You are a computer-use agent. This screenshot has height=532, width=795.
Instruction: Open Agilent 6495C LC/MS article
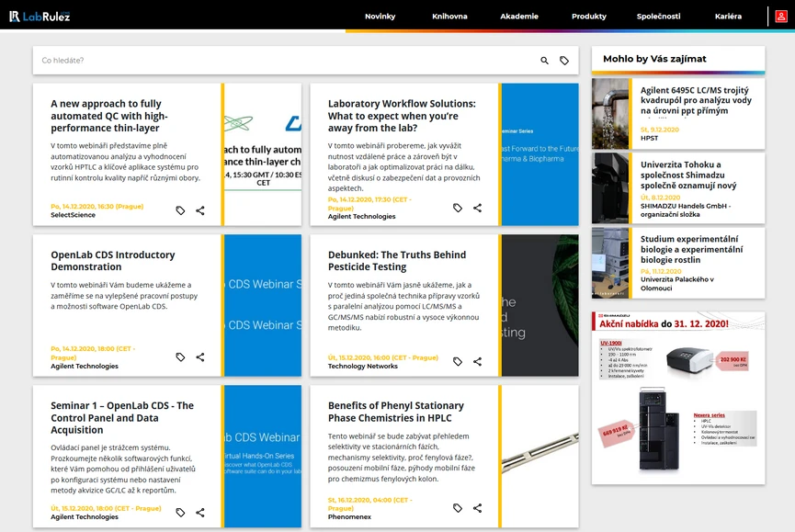696,100
